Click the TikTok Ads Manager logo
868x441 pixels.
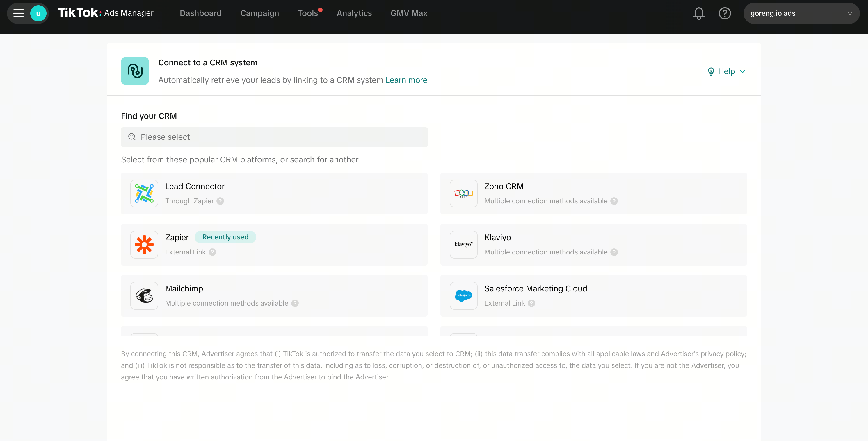pyautogui.click(x=106, y=13)
